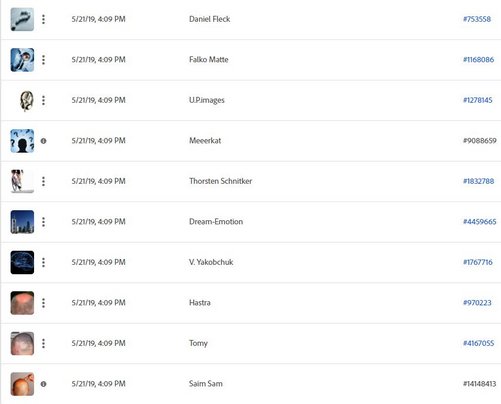The width and height of the screenshot is (501, 404).
Task: Open asset link #1168086
Action: [x=479, y=60]
